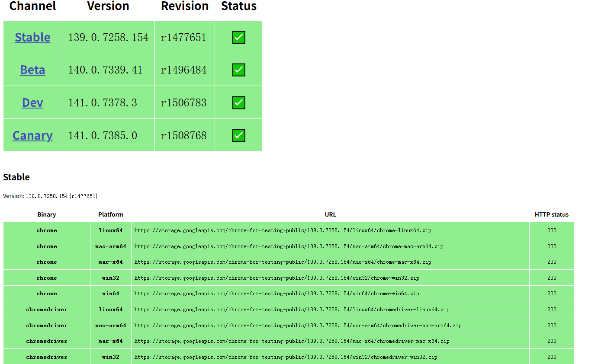
Task: Open the Stable channel link
Action: click(x=32, y=37)
